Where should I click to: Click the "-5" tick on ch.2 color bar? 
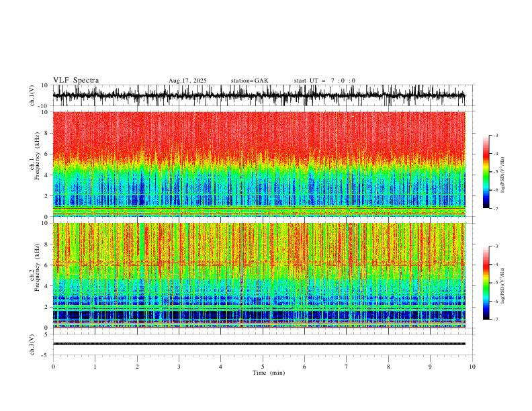coord(496,283)
